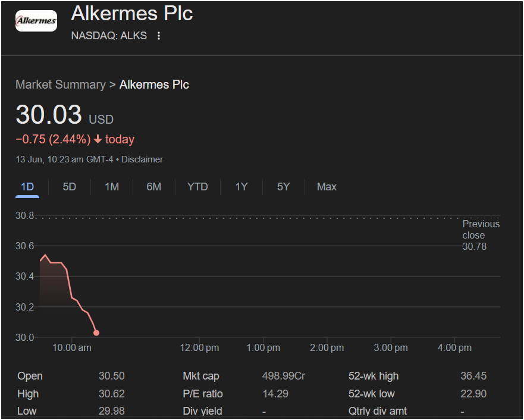Image resolution: width=524 pixels, height=420 pixels.
Task: Open the Disclaimer link
Action: coord(142,159)
